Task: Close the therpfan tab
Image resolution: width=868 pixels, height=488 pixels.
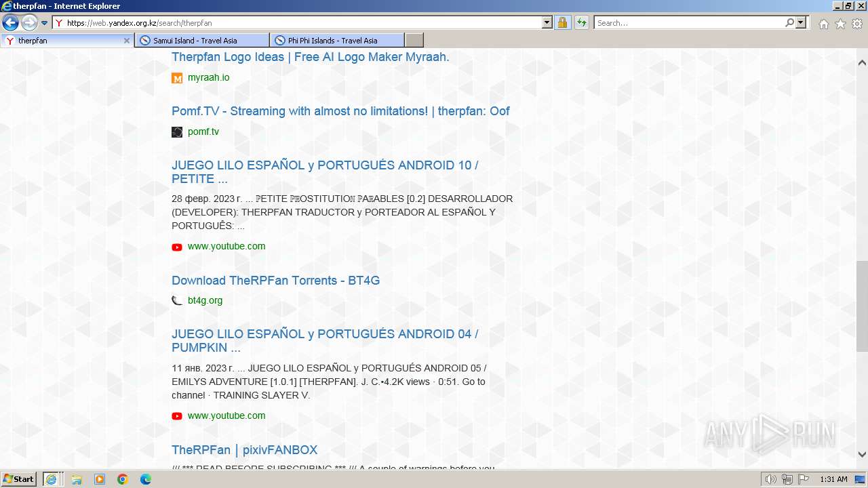Action: (126, 41)
